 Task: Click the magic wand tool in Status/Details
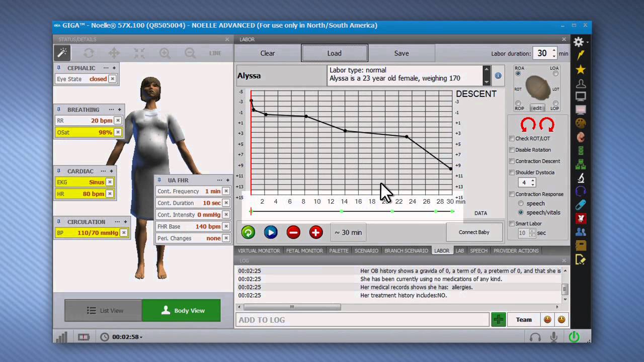(62, 53)
